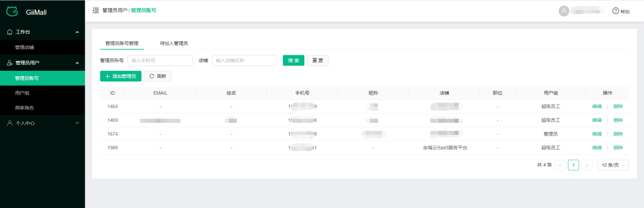Expand the 个人中心 menu section
Screen dimensions: 644x208
point(77,123)
